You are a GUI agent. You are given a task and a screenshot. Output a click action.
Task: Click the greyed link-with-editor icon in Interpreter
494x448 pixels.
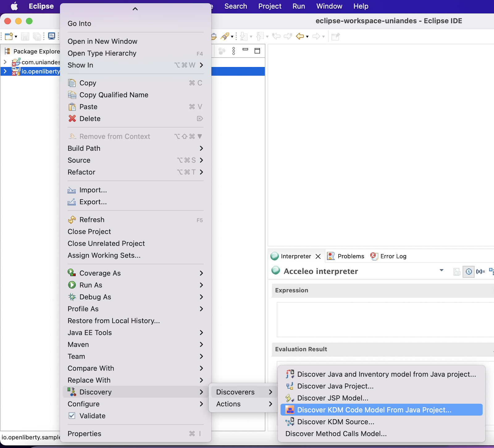click(x=457, y=272)
